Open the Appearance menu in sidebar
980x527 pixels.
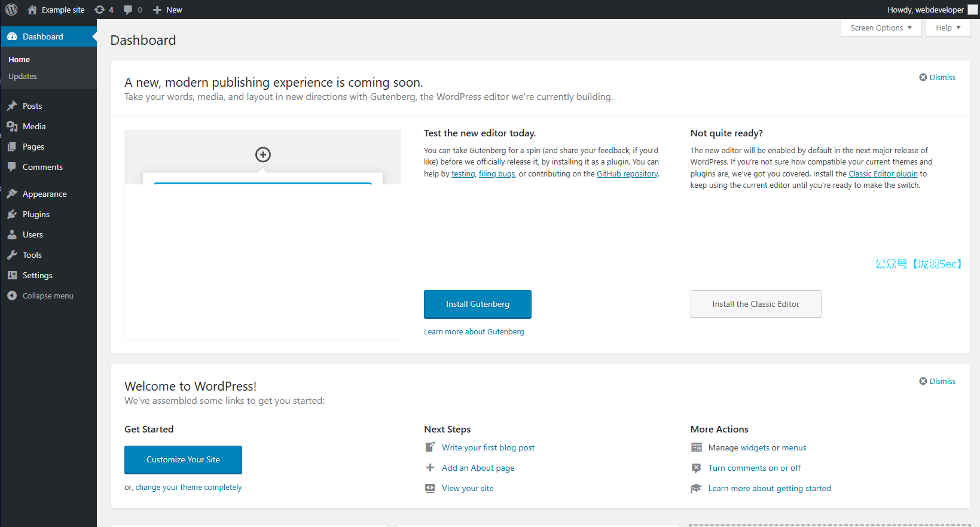[x=44, y=194]
